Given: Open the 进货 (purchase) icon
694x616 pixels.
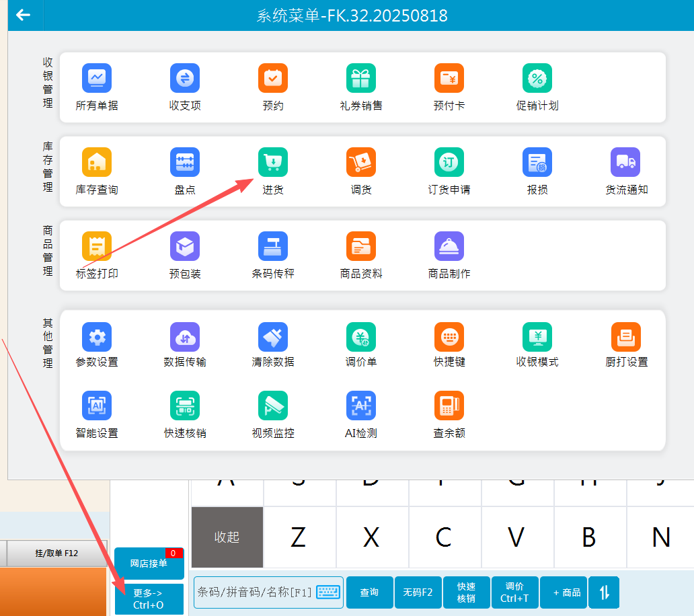Looking at the screenshot, I should click(x=273, y=163).
